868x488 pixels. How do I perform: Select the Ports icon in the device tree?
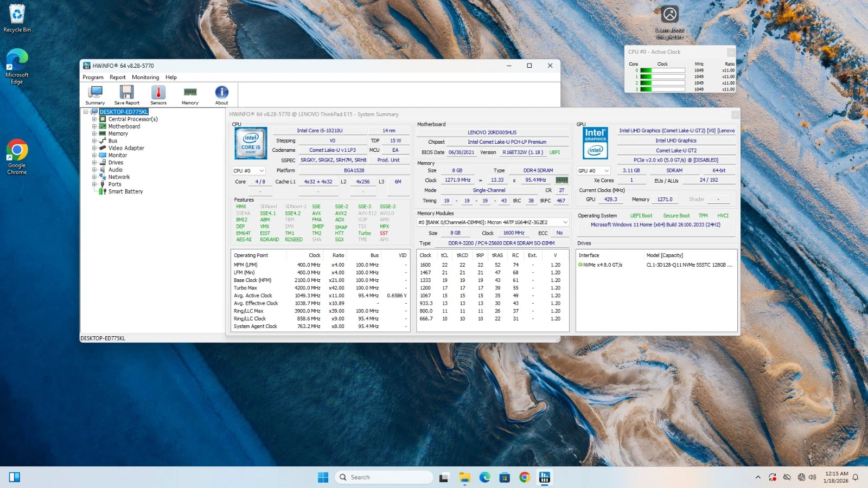point(103,184)
